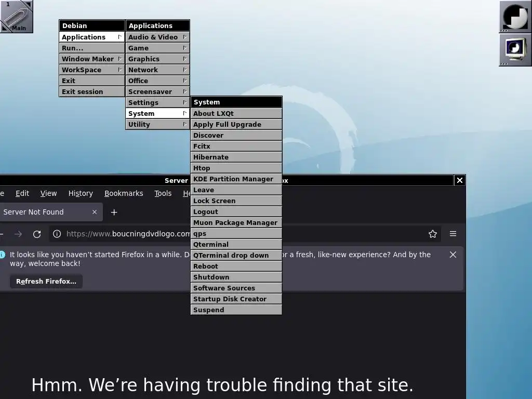Go forward with Firefox arrow button
This screenshot has width=532, height=399.
click(18, 234)
